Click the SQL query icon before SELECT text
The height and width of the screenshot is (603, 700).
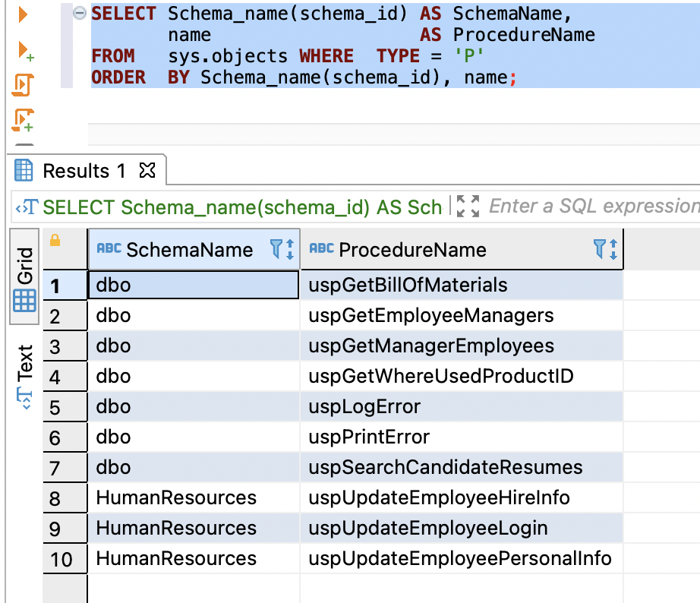pos(27,207)
